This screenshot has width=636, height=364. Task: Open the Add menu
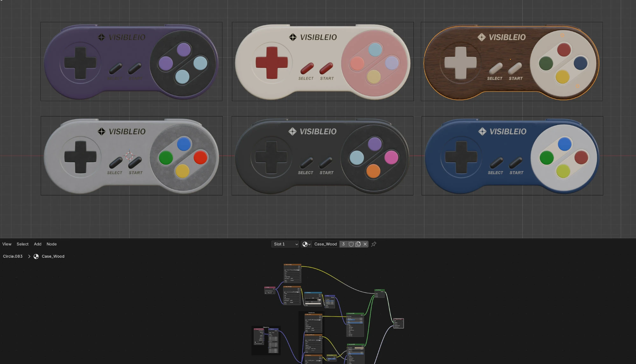tap(38, 244)
